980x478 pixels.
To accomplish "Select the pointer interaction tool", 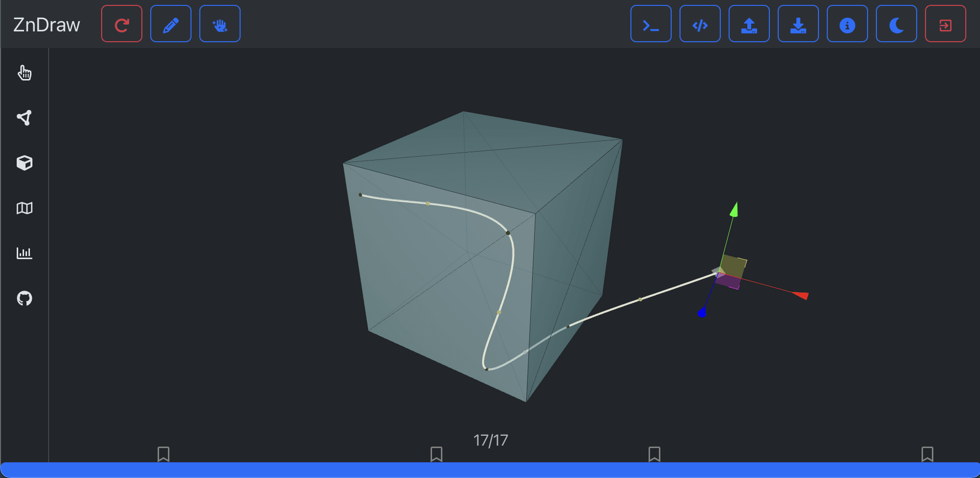I will [x=25, y=73].
